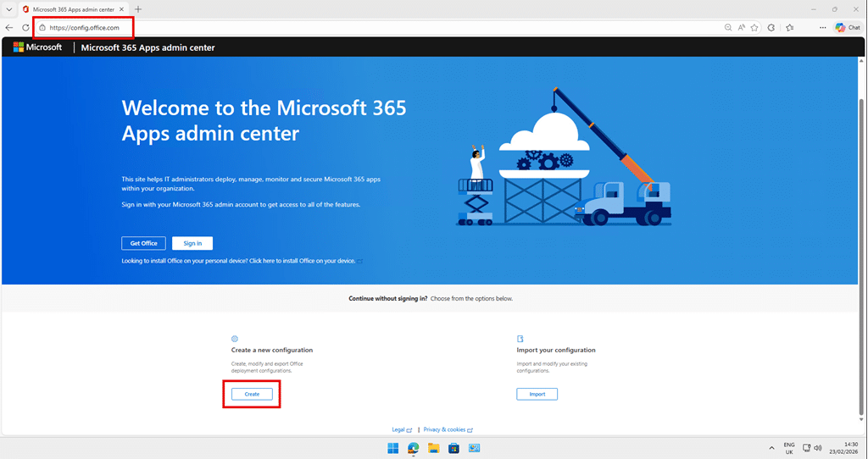The width and height of the screenshot is (868, 459).
Task: Open Microsoft Store from the taskbar
Action: (x=453, y=447)
